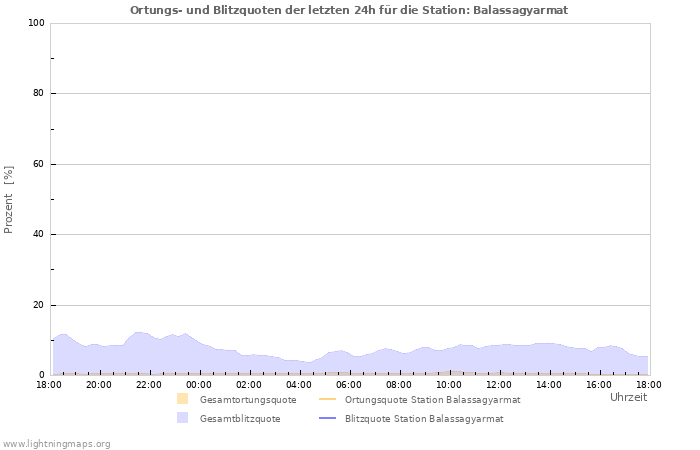Viewport: 700px width, 450px height.
Task: Click the Uhrzeit x-axis label
Action: click(628, 397)
